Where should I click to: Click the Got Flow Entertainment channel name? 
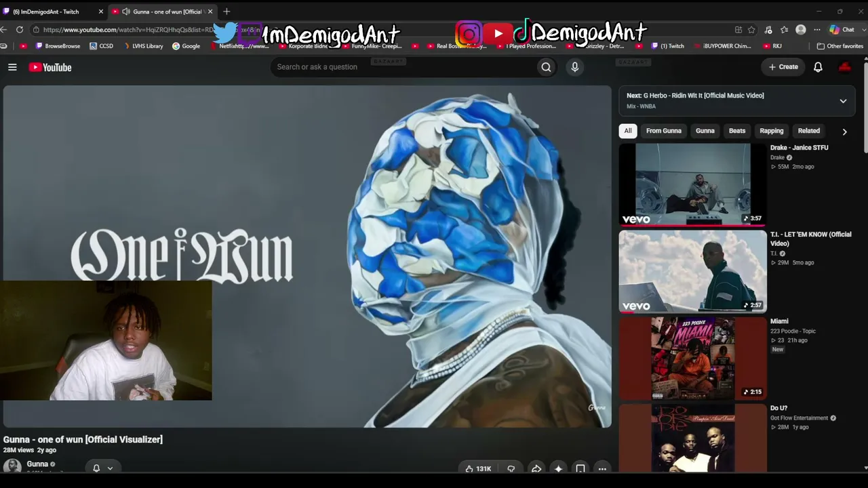[x=799, y=418]
